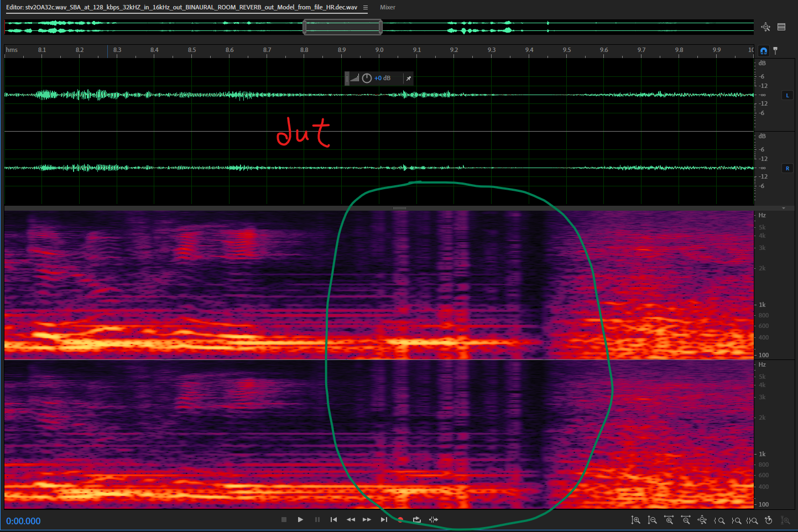Click Zoom Out Full icon in bottom toolbar
The width and height of the screenshot is (798, 532).
point(702,520)
